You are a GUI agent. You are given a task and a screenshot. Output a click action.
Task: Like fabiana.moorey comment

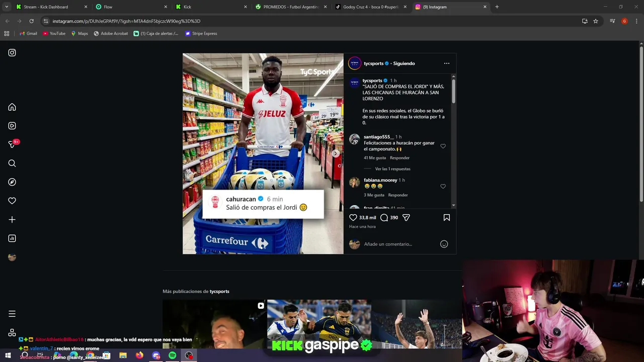443,187
